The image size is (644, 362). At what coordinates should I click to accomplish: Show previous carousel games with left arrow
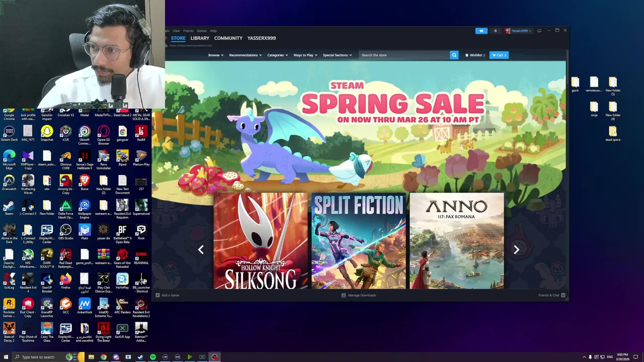201,249
